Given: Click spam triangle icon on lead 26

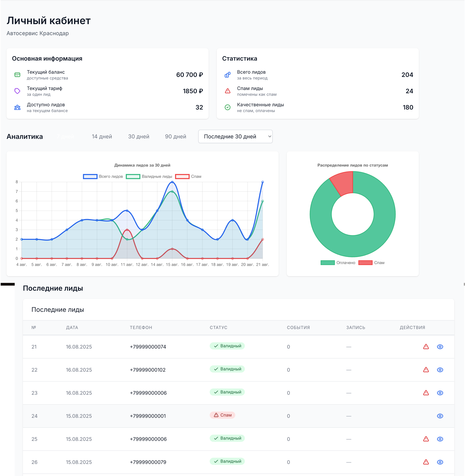Looking at the screenshot, I should pos(426,462).
